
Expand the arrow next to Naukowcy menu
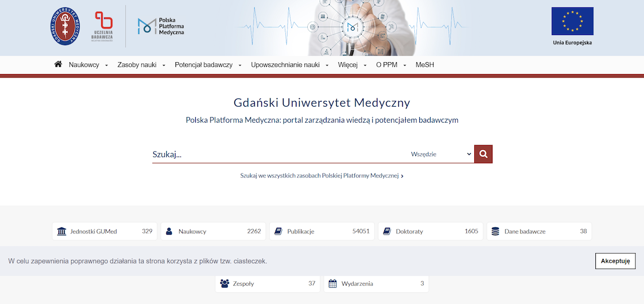pos(106,65)
